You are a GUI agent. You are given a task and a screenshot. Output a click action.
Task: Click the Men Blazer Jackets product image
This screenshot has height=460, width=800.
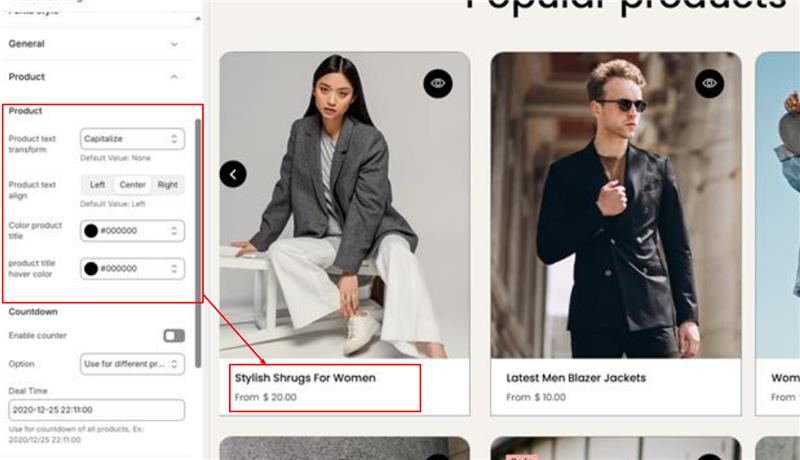[x=616, y=205]
